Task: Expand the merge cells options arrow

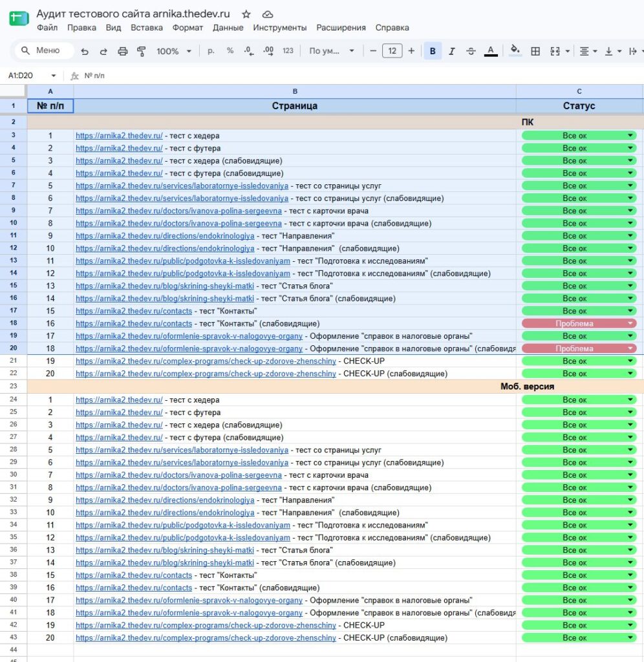Action: pos(568,51)
